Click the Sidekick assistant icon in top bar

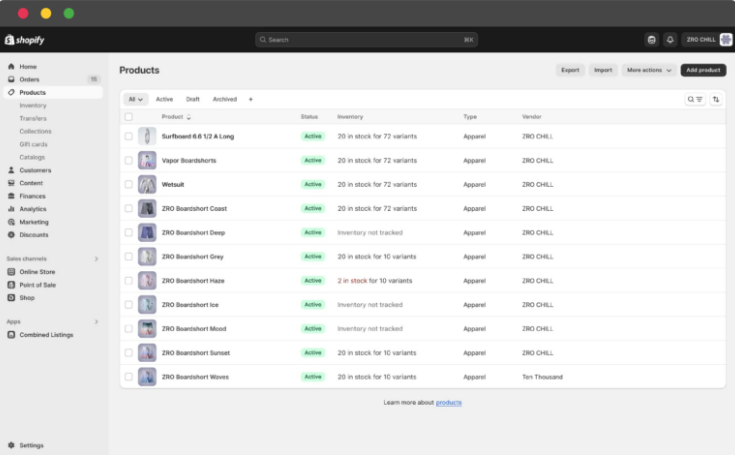(652, 40)
